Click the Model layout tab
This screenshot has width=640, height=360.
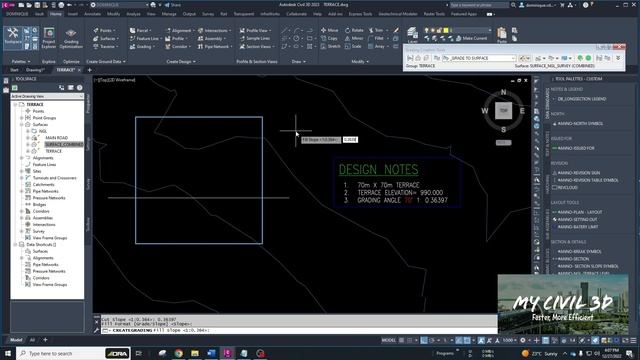pyautogui.click(x=16, y=340)
